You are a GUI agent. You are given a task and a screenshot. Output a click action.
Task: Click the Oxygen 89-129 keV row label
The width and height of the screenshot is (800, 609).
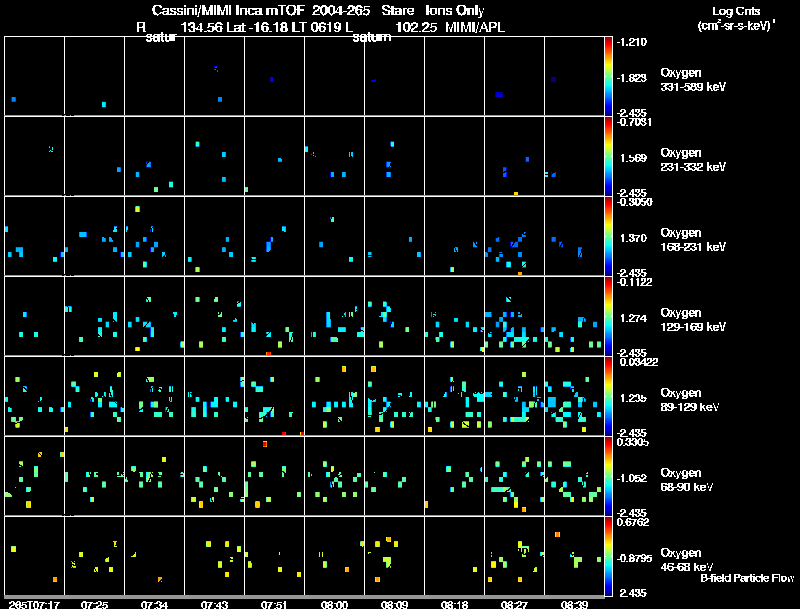[690, 400]
